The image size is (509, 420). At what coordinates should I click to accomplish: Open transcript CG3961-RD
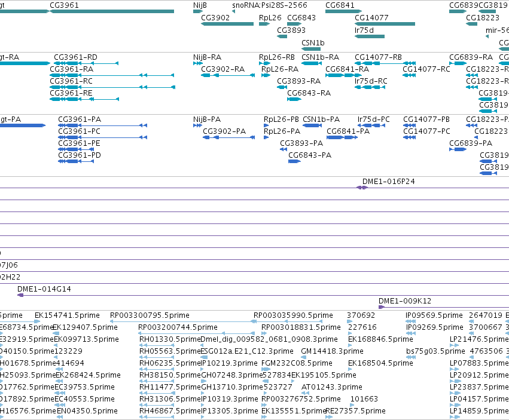[75, 57]
